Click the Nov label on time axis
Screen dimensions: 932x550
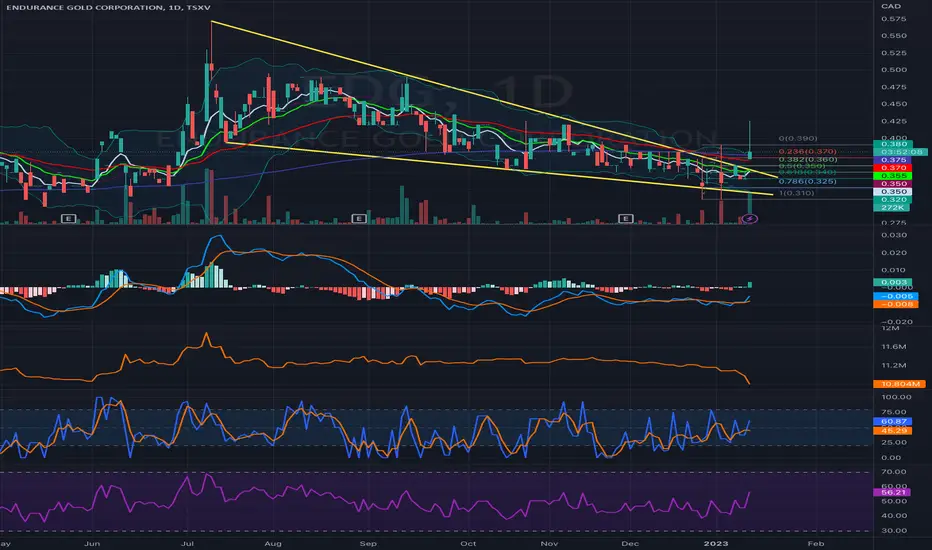coord(549,543)
